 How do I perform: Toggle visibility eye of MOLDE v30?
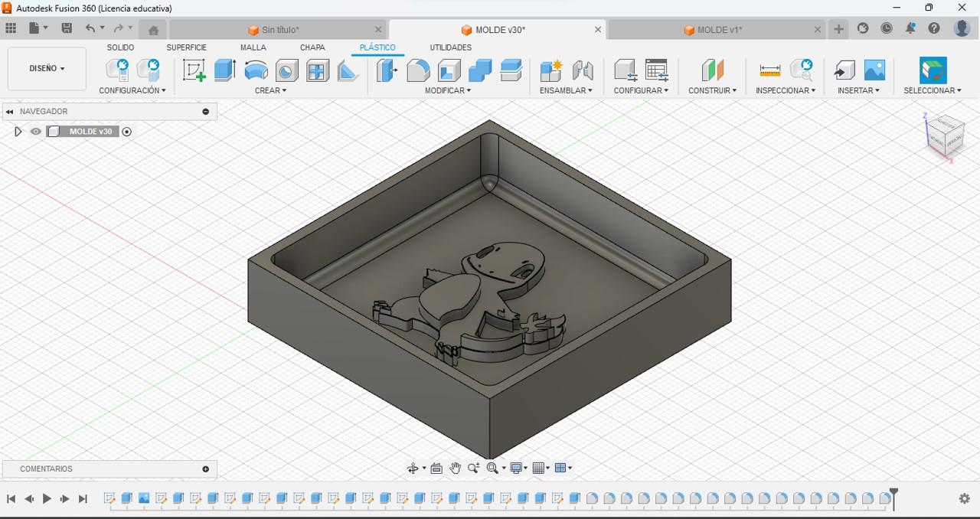tap(35, 132)
